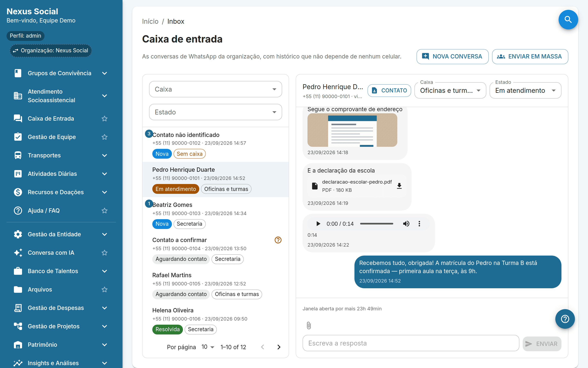Open the audio player three-dot menu
Screen dimensions: 588x368
coord(419,224)
